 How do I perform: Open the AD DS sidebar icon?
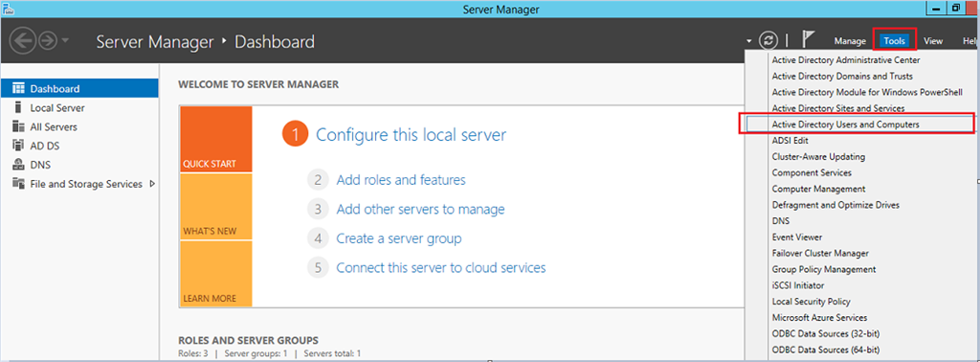click(x=19, y=146)
